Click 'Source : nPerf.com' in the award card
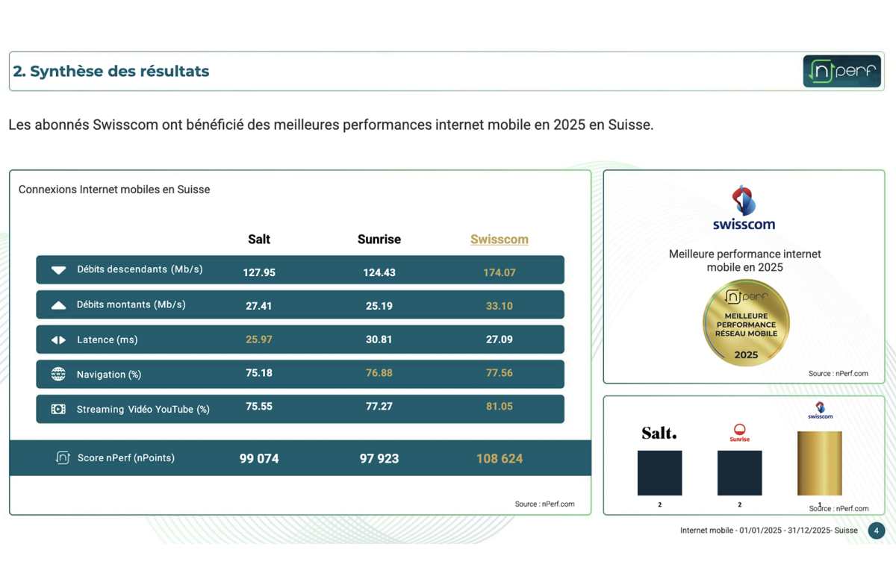 [x=839, y=374]
